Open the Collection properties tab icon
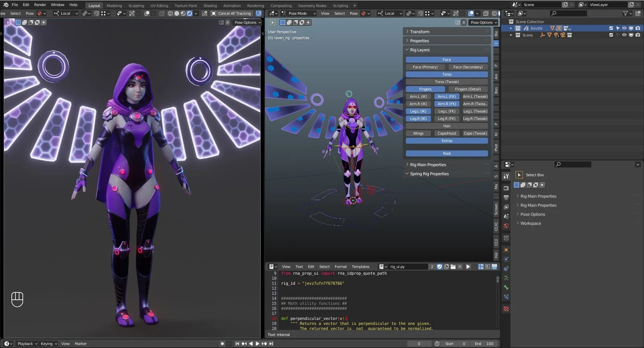Image resolution: width=644 pixels, height=348 pixels. [x=506, y=238]
